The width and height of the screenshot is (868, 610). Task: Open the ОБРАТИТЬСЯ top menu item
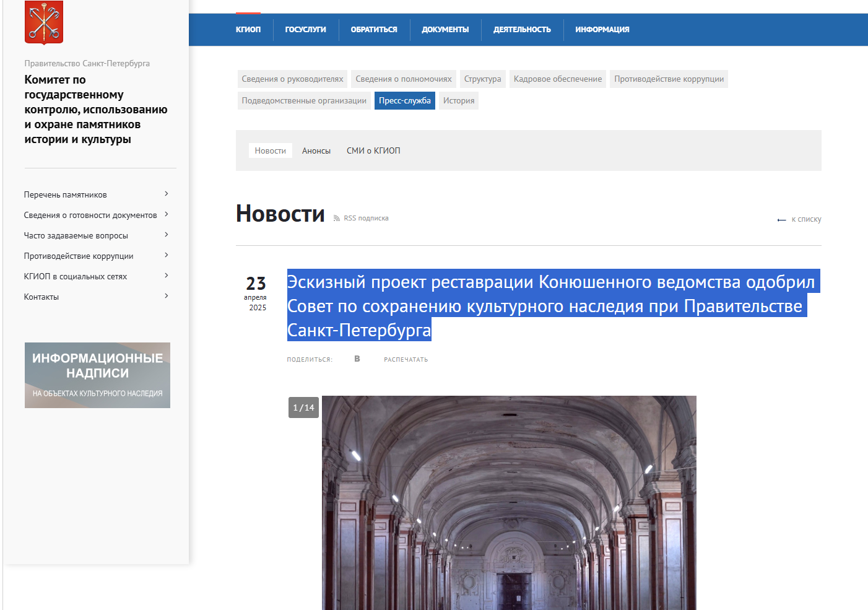click(x=374, y=30)
